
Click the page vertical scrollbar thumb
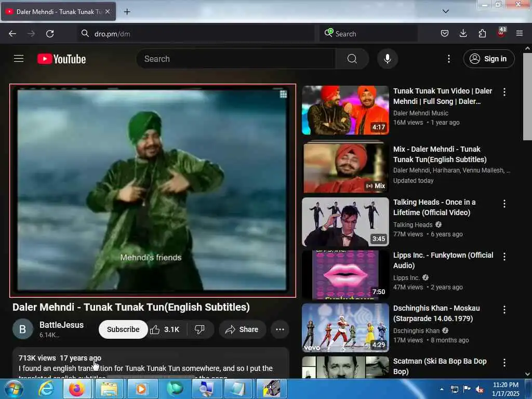(527, 96)
